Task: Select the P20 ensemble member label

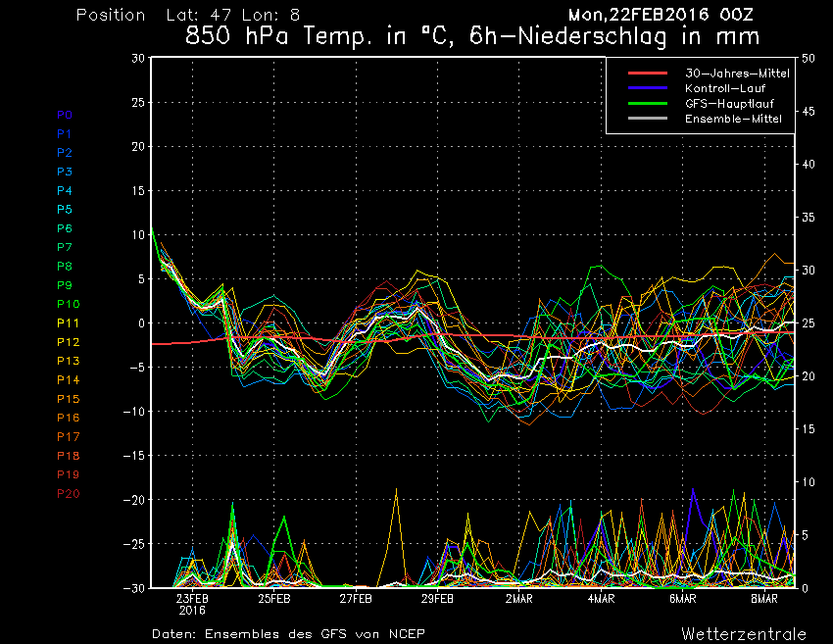Action: point(68,493)
